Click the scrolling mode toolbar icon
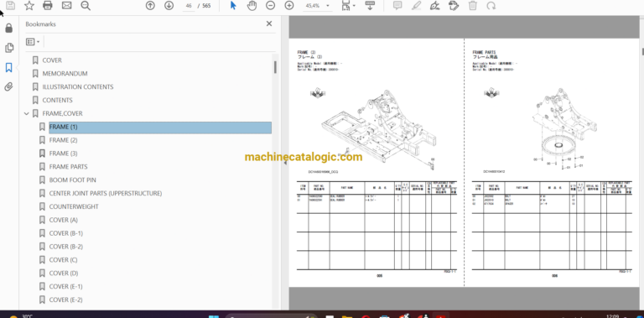This screenshot has height=318, width=644. click(370, 5)
